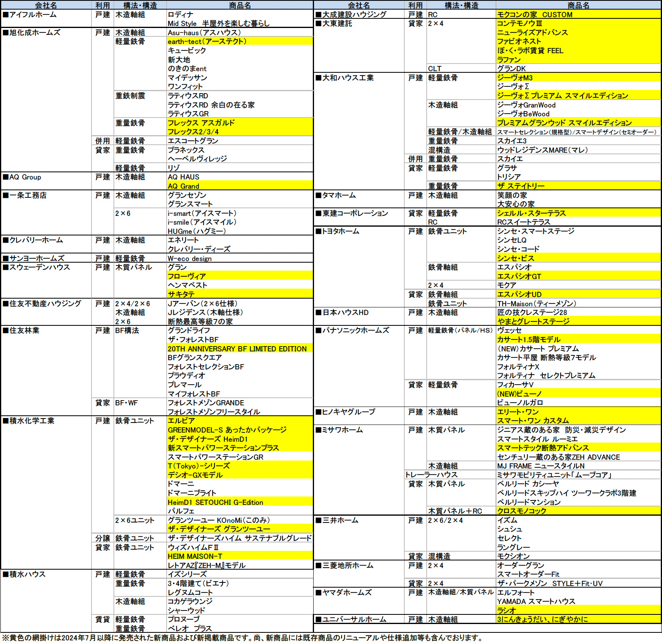Select the シェルル・スターテラス product cell
This screenshot has height=644, width=662.
click(x=577, y=213)
